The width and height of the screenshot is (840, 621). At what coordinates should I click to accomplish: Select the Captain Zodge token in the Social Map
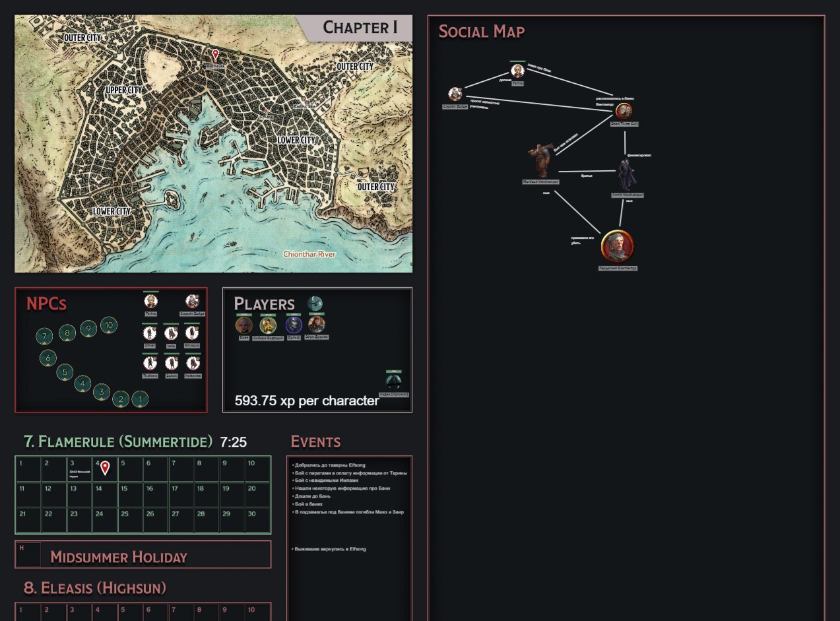[455, 94]
